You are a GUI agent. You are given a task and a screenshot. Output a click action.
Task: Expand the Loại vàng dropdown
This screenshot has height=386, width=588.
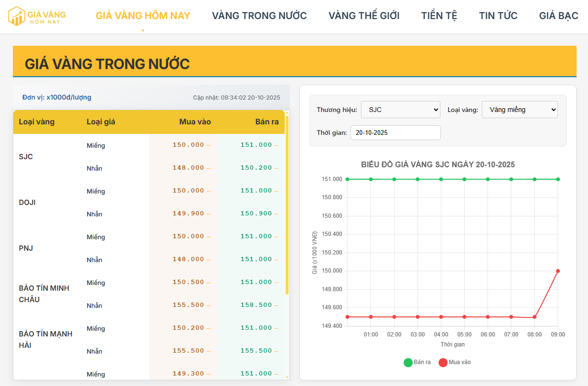tap(519, 110)
